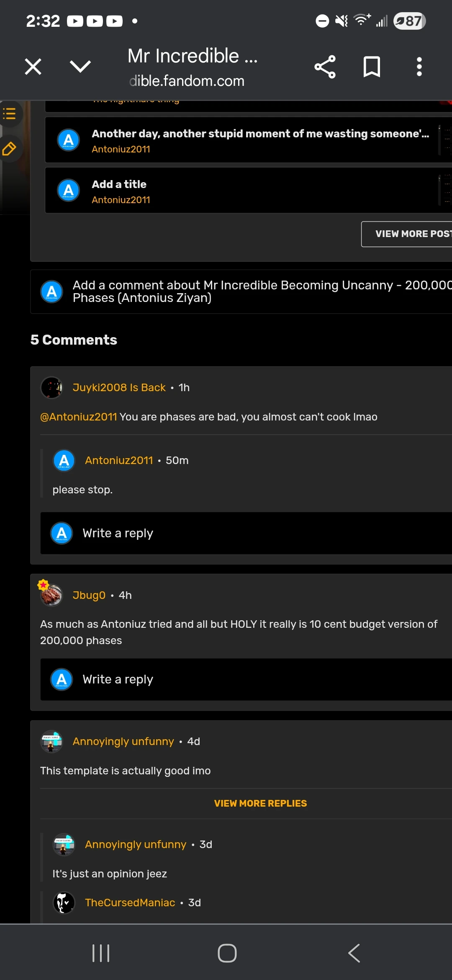Open the 'Add a title' post
Viewport: 452px width, 980px height.
click(119, 185)
